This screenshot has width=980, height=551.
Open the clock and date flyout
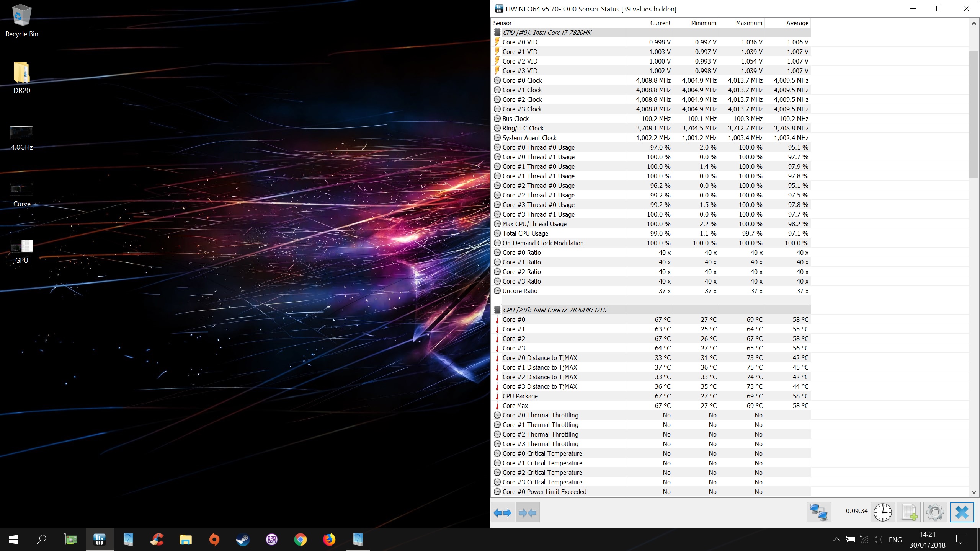point(927,540)
